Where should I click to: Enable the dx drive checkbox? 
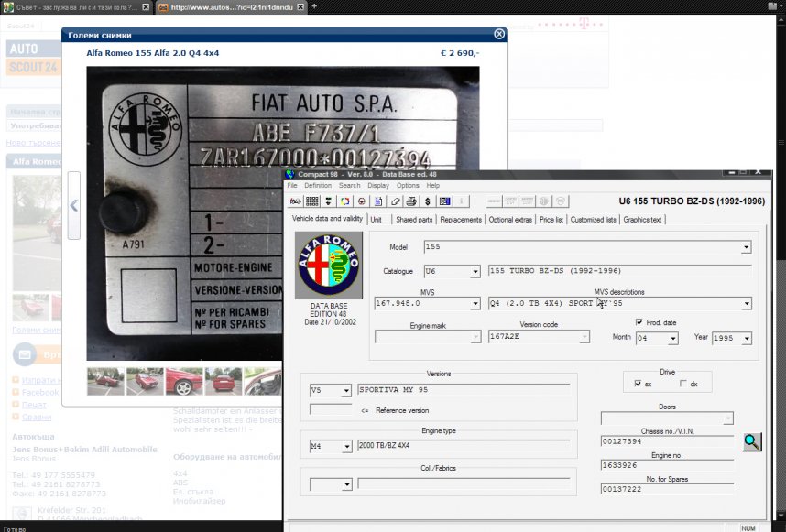pyautogui.click(x=683, y=384)
